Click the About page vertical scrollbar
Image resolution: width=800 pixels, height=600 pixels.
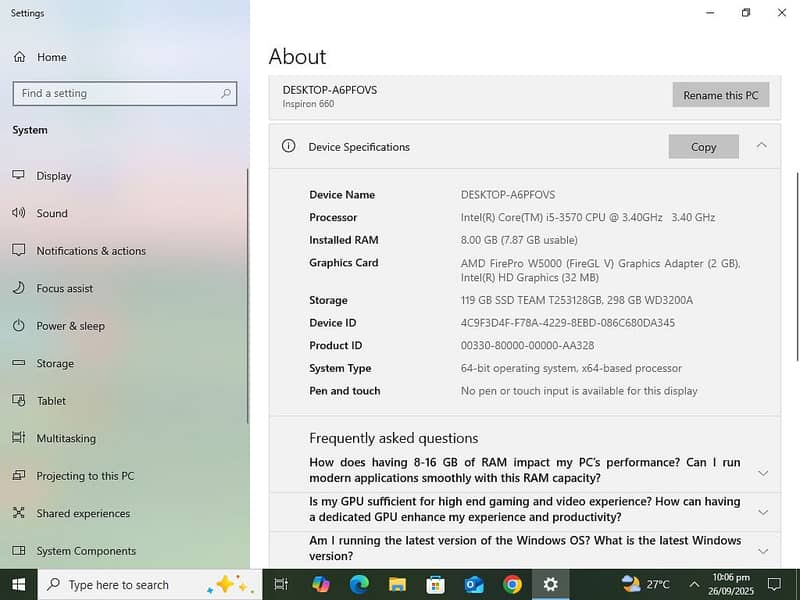[797, 267]
